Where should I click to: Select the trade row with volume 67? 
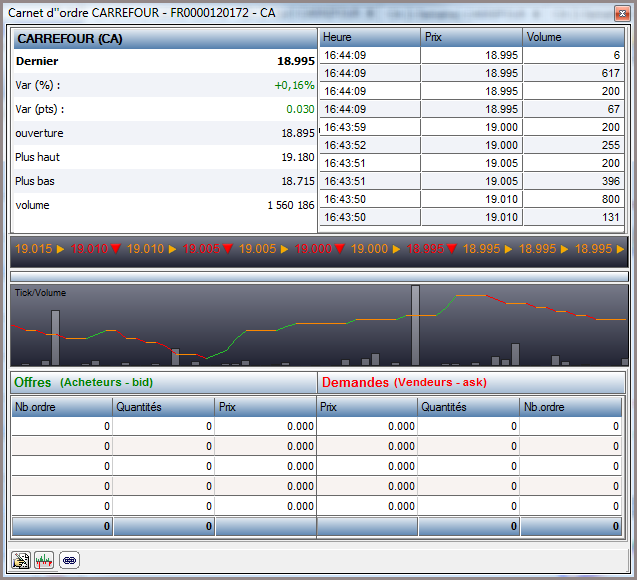click(472, 109)
